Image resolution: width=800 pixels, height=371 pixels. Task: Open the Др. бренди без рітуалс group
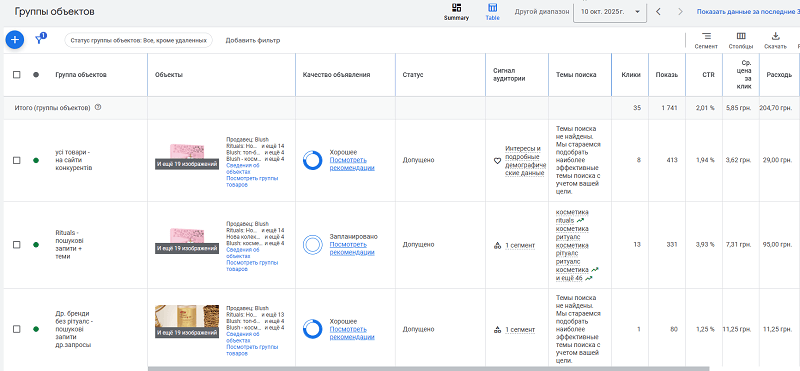click(x=74, y=329)
